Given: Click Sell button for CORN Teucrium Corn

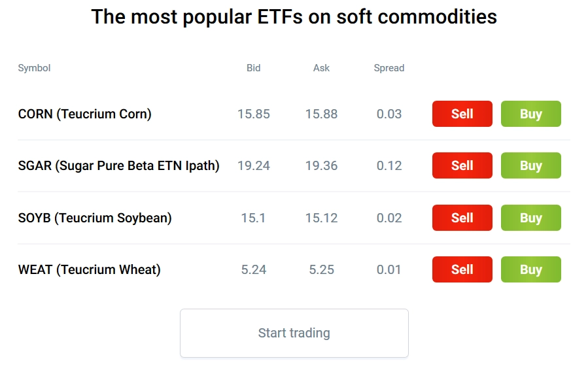Looking at the screenshot, I should [462, 114].
